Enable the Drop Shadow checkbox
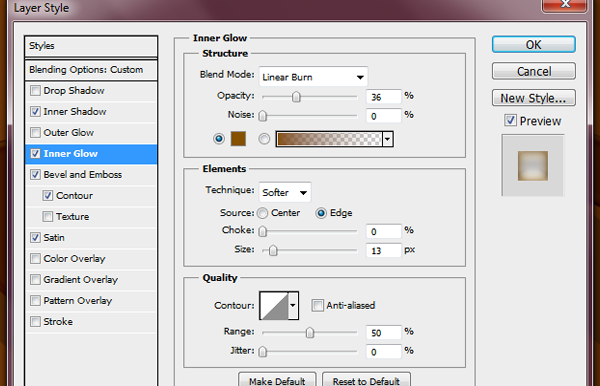600x386 pixels. [35, 91]
